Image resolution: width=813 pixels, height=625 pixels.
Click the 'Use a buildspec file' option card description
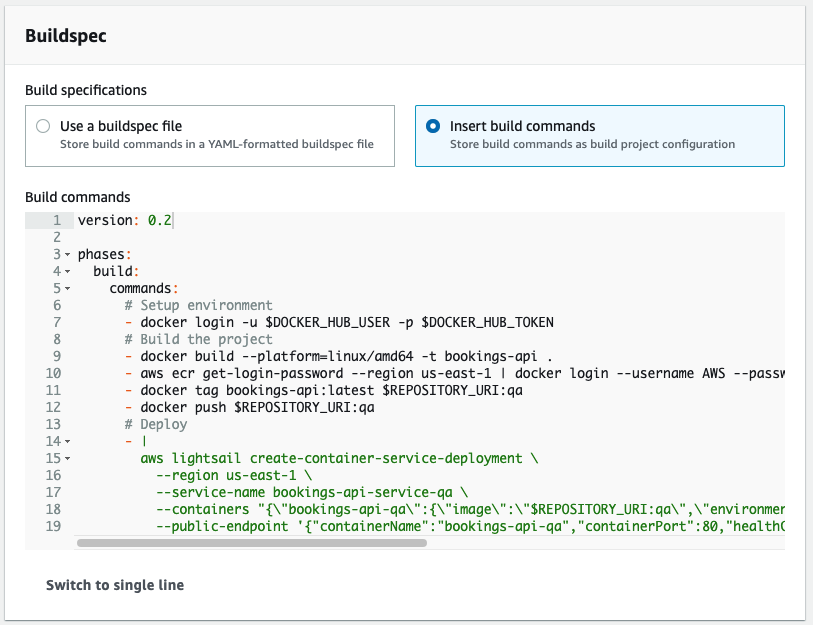pos(217,144)
